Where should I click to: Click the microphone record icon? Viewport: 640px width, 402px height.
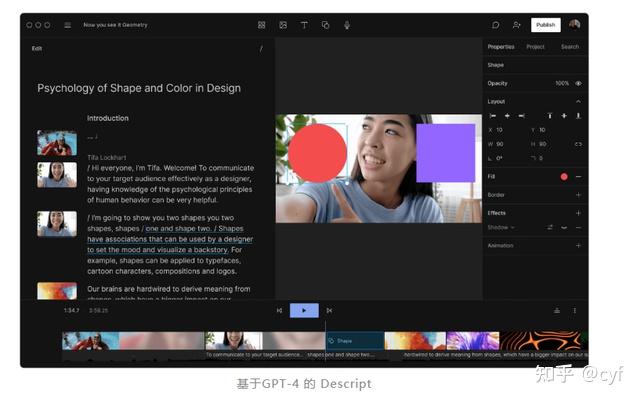pyautogui.click(x=347, y=25)
